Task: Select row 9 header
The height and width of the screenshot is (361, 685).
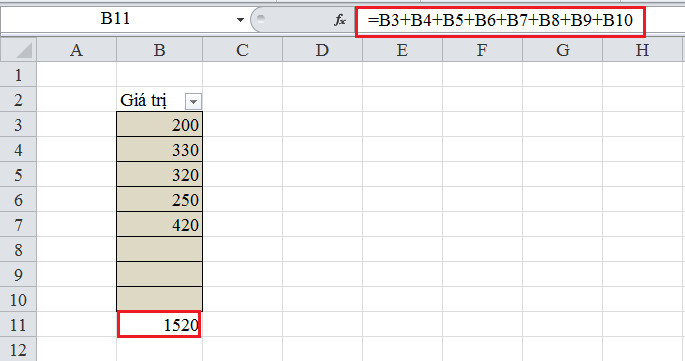Action: coord(18,274)
